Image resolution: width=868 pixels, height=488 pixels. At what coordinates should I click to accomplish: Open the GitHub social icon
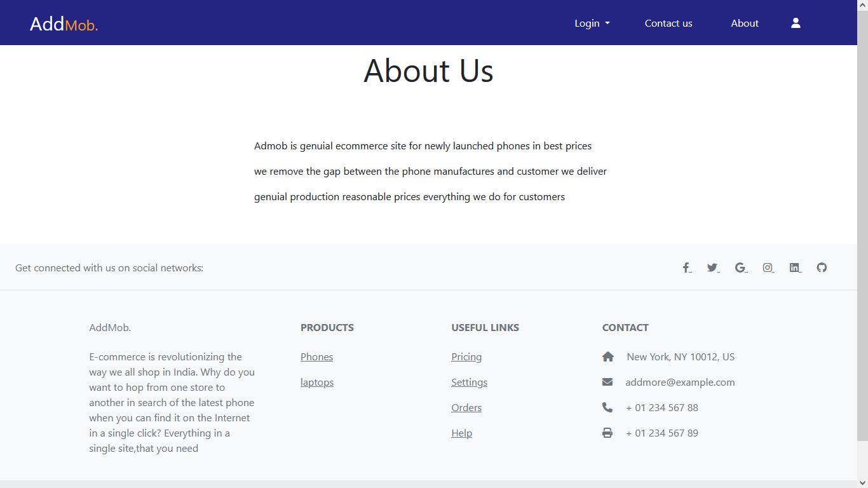821,268
